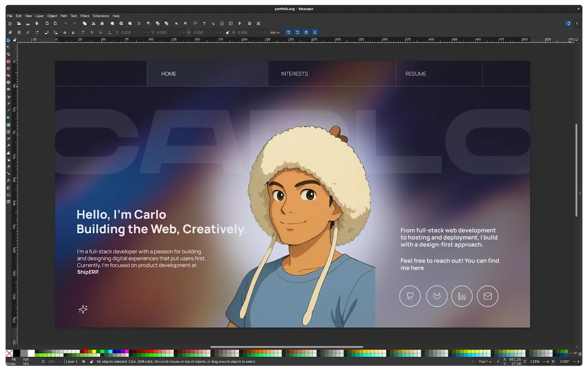
Task: Toggle scale rounded corners option
Action: point(297,33)
